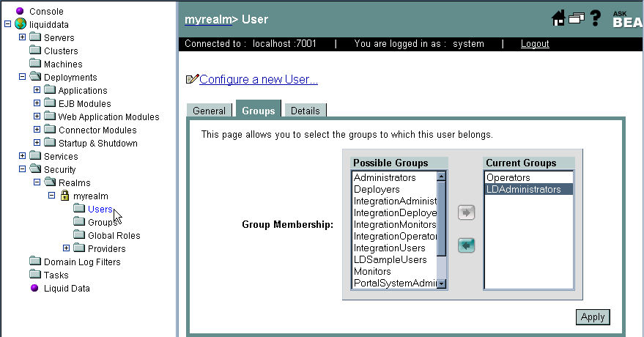The image size is (644, 337).
Task: Click the Deployments open folder icon
Action: tap(35, 76)
